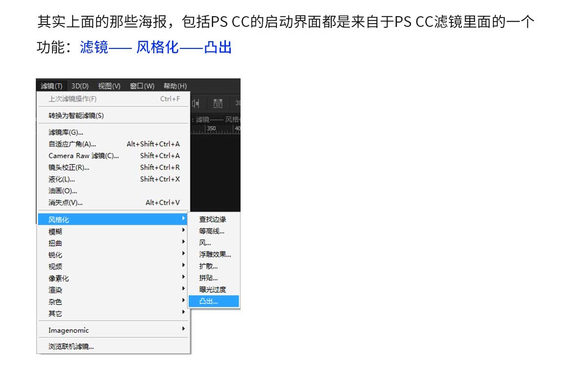Expand the Imagenomic submenu
This screenshot has width=588, height=376.
[x=114, y=330]
